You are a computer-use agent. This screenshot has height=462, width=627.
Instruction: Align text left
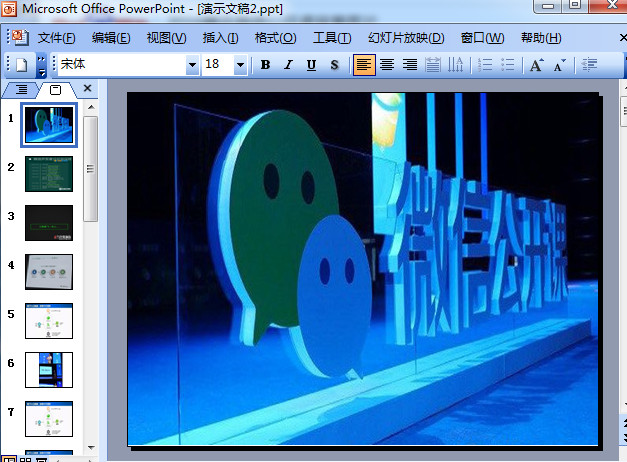(x=364, y=65)
